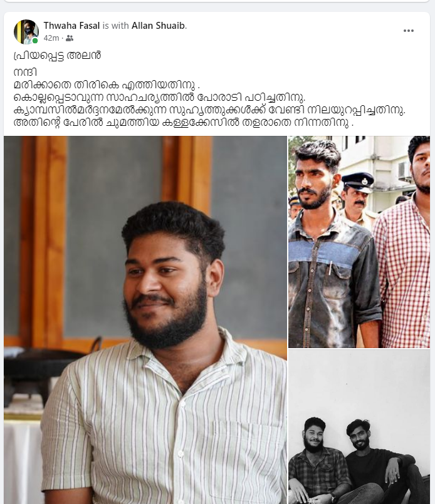Open the Thwaha Fasal profile link
435x504 pixels.
(x=71, y=26)
